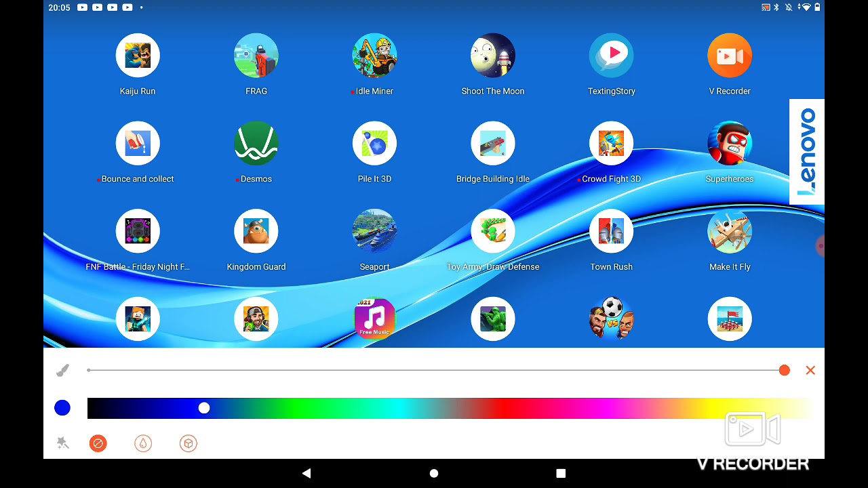Launch the Seaport game

point(374,231)
